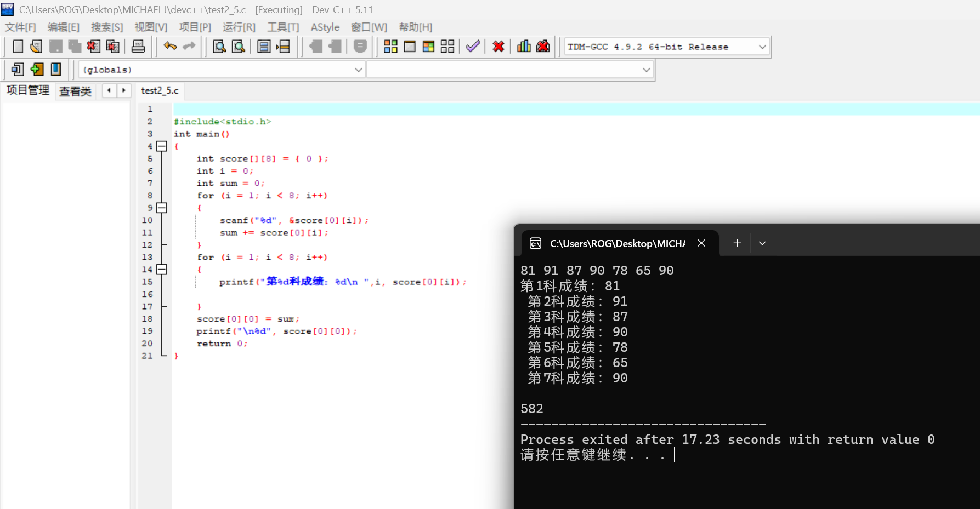Open the 文件[F] menu
The width and height of the screenshot is (980, 509).
pyautogui.click(x=20, y=27)
